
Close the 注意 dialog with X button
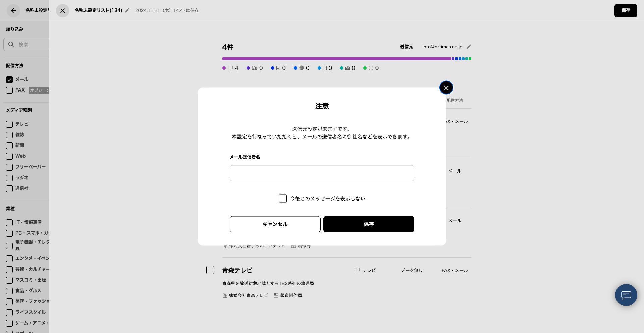pos(446,88)
